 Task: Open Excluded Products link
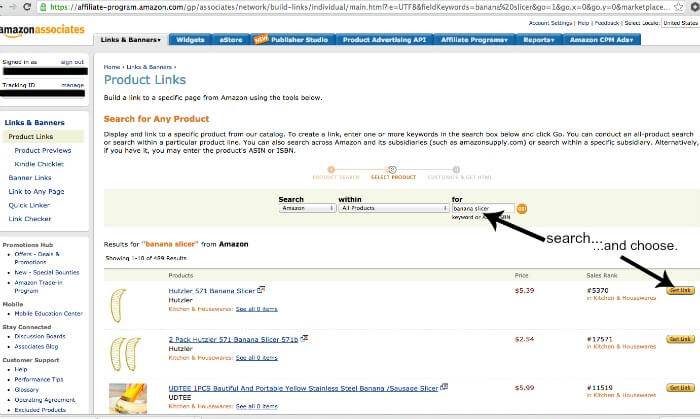point(40,410)
